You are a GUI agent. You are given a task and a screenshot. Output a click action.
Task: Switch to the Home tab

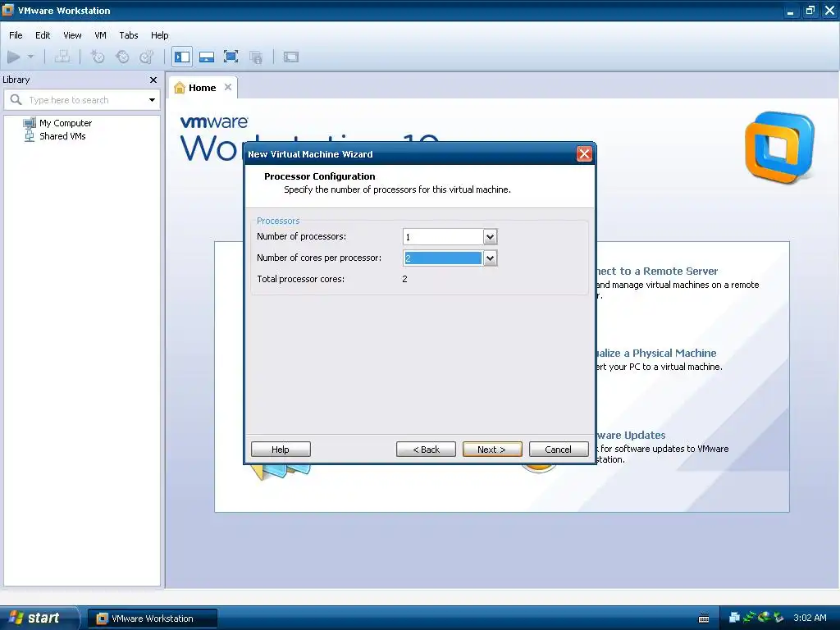pos(202,88)
